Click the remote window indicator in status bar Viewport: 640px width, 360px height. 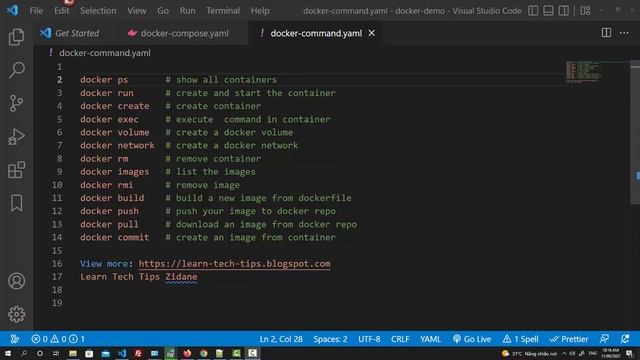[x=15, y=339]
